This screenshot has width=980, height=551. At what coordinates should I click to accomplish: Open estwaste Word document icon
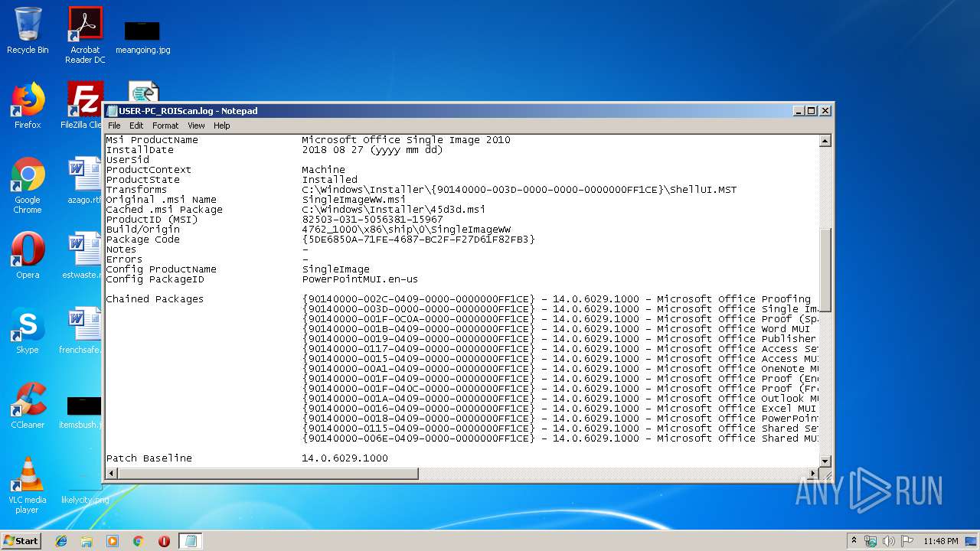point(83,255)
